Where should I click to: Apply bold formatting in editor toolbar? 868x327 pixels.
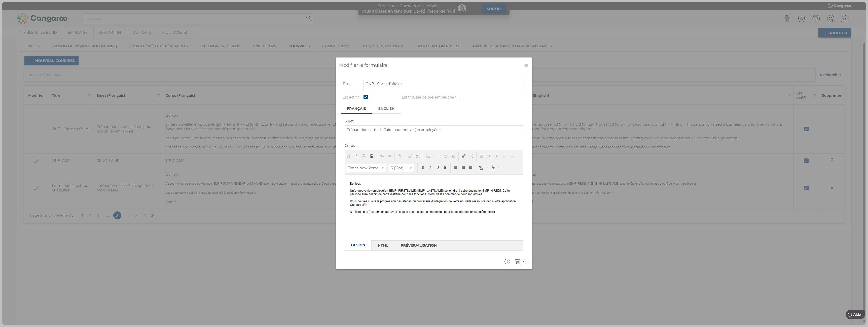coord(422,168)
